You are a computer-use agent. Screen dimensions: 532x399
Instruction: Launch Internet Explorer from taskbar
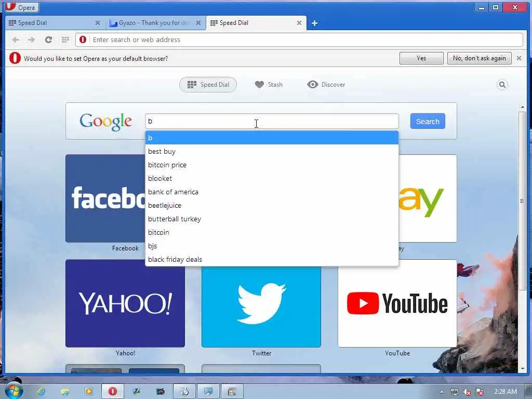click(42, 392)
